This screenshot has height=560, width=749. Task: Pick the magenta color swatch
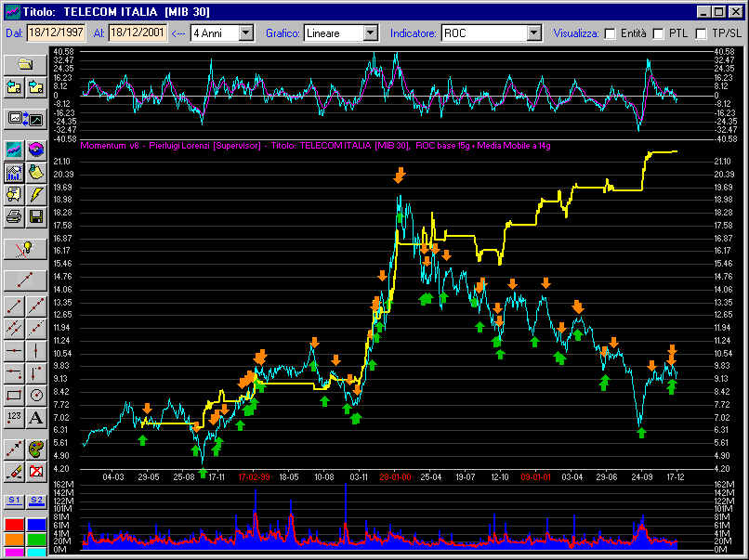point(14,552)
